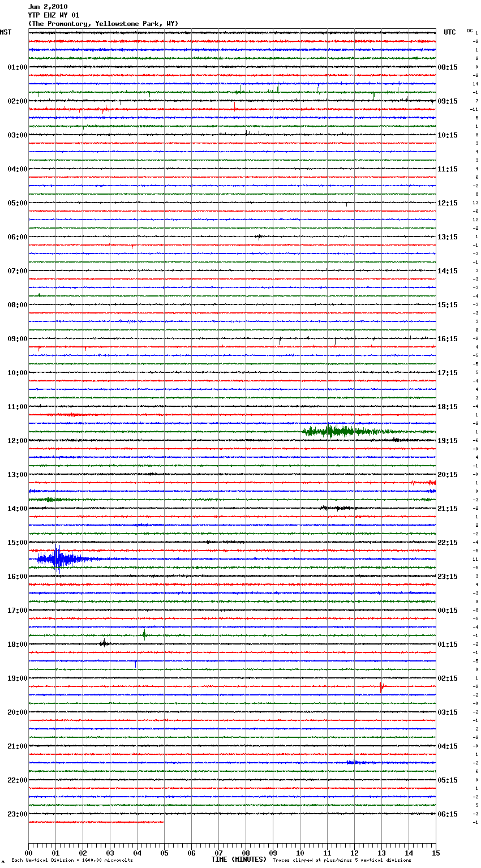Image resolution: width=481 pixels, height=868 pixels.
Task: Select the 12:00 MST time label
Action: (x=18, y=441)
